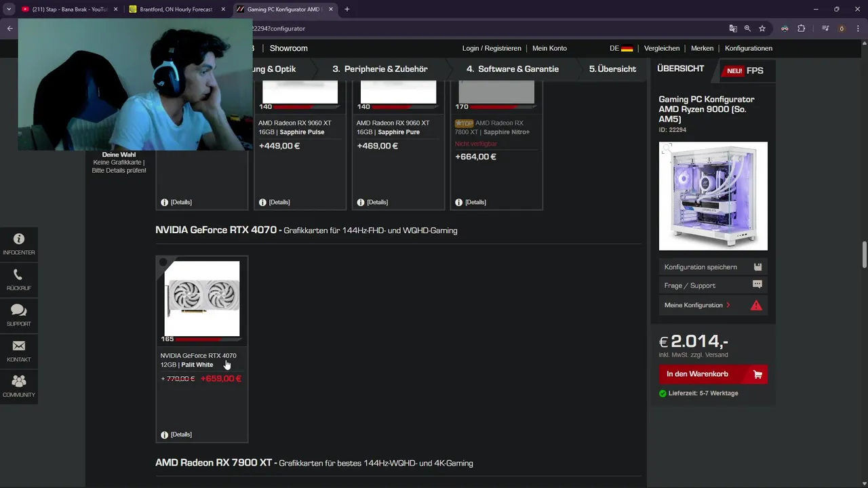The image size is (868, 488).
Task: Open the tab search dropdown arrow
Action: [x=8, y=9]
